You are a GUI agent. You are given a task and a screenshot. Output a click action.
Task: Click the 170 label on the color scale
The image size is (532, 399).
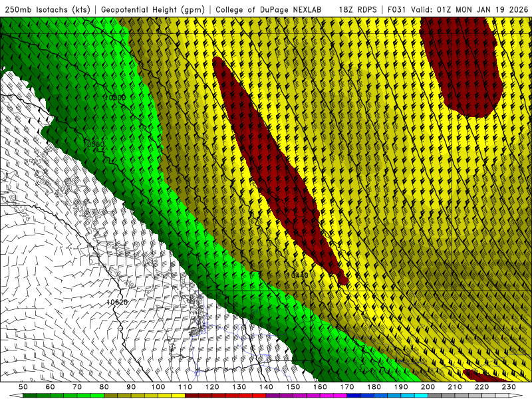click(x=347, y=387)
